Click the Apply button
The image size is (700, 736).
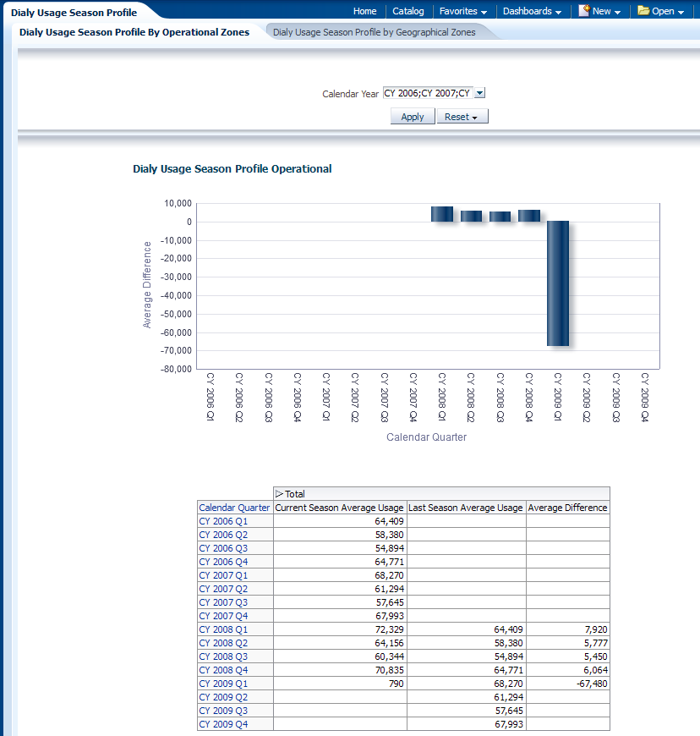click(x=413, y=117)
